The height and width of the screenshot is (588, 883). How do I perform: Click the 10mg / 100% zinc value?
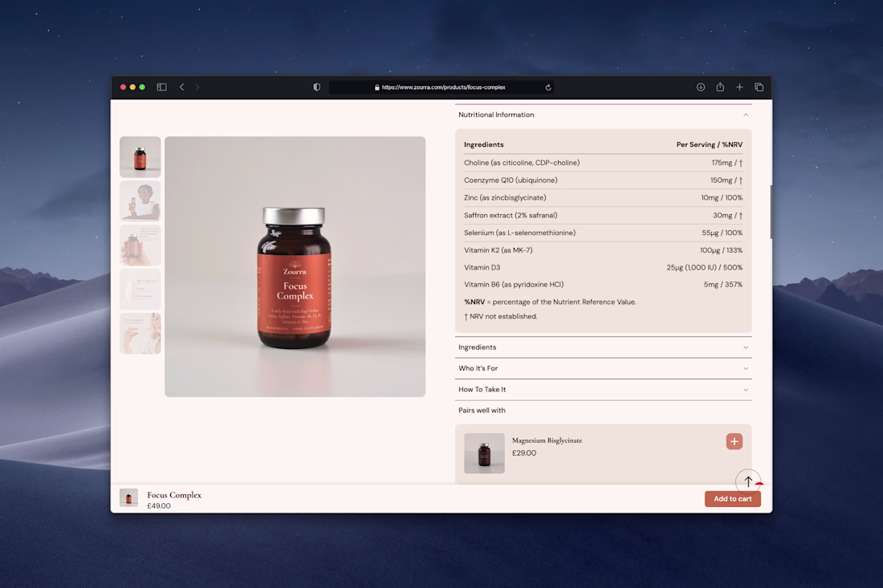(x=722, y=198)
